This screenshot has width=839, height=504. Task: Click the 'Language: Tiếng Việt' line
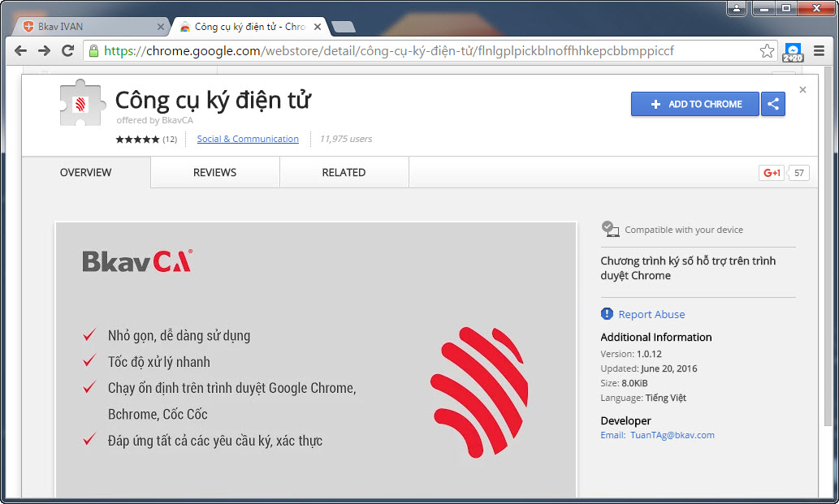click(x=643, y=398)
